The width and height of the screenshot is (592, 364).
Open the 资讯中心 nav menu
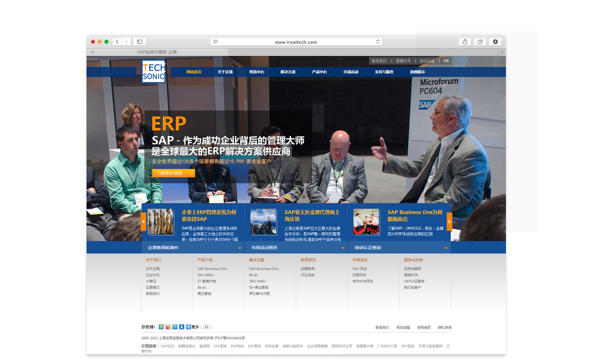pyautogui.click(x=256, y=72)
